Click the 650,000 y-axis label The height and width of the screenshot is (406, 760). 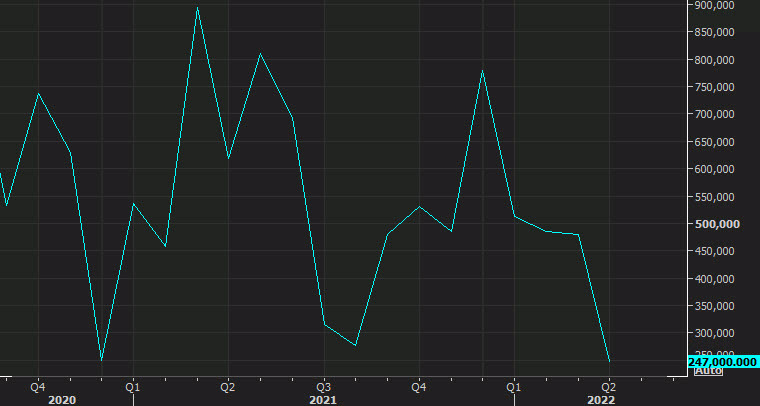point(714,142)
